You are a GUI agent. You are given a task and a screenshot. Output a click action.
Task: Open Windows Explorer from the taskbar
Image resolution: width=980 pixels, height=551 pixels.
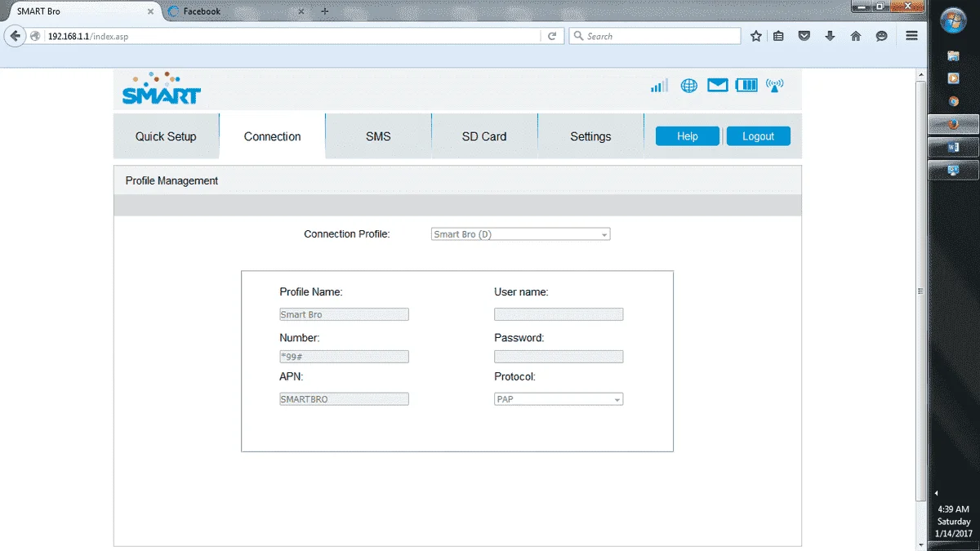pyautogui.click(x=953, y=56)
